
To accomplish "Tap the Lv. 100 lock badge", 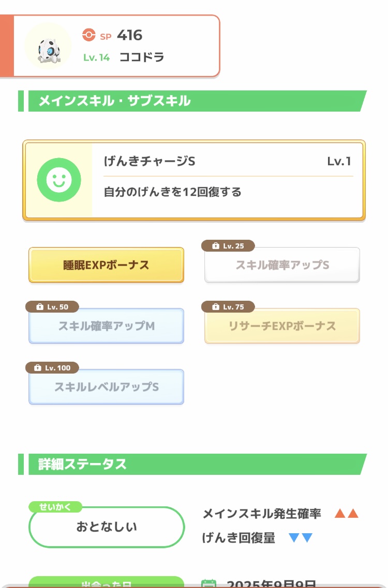I will [x=52, y=368].
